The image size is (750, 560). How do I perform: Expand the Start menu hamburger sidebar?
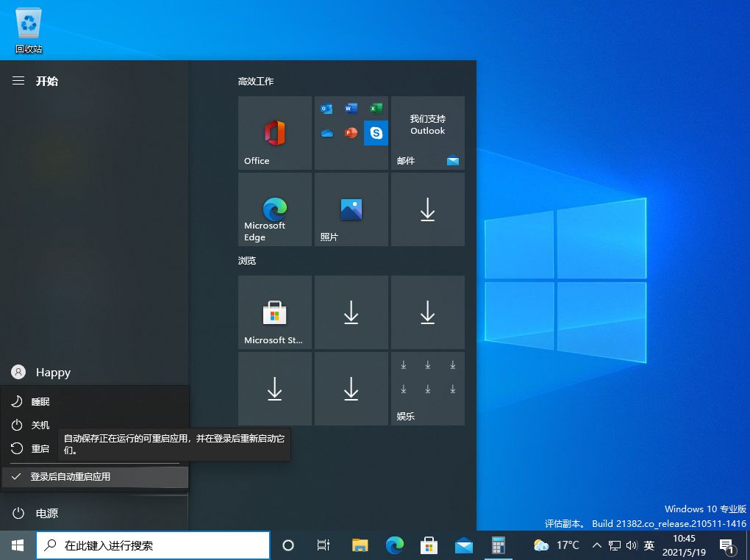coord(18,81)
